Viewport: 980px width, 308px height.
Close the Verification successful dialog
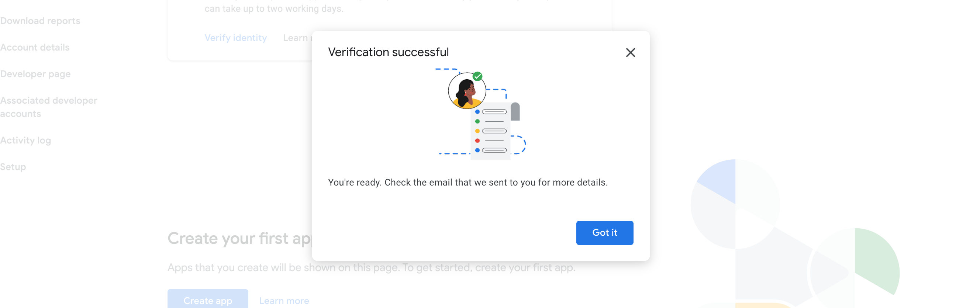630,52
